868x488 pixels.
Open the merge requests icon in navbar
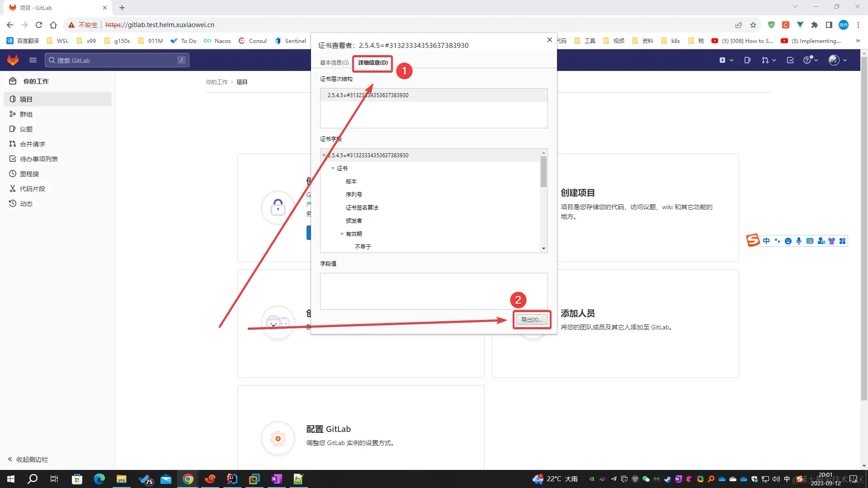[x=765, y=60]
